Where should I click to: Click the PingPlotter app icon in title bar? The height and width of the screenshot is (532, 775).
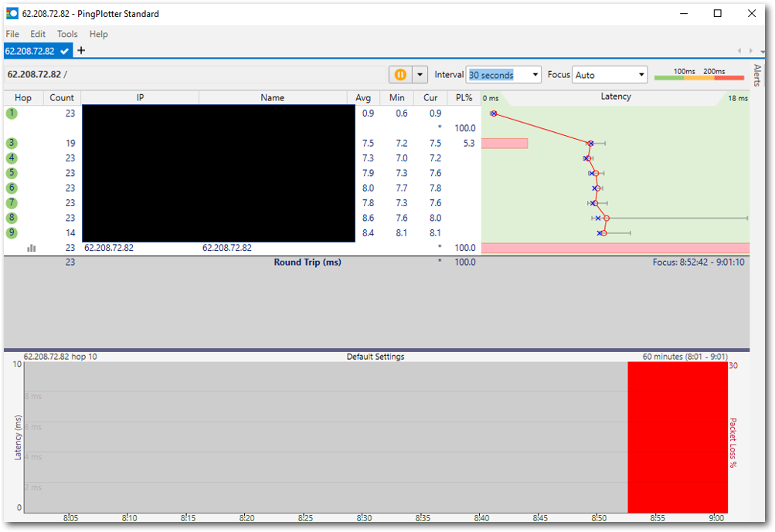(x=12, y=13)
